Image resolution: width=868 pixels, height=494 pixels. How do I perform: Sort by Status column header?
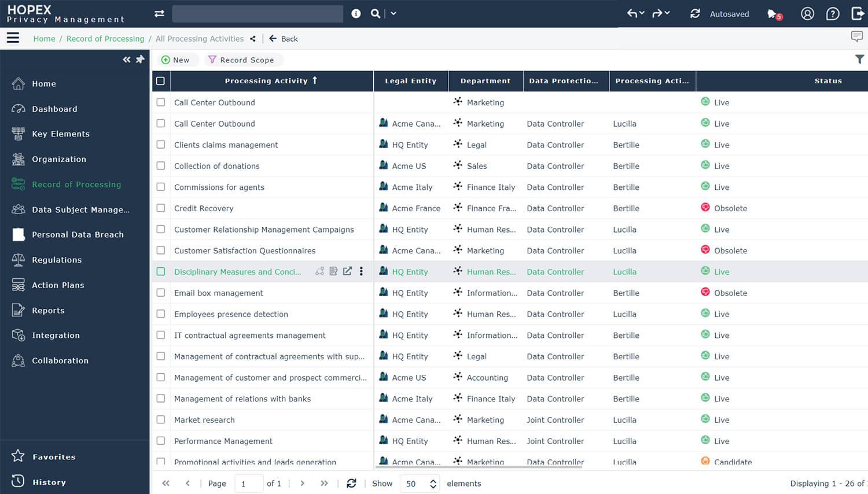click(x=828, y=81)
